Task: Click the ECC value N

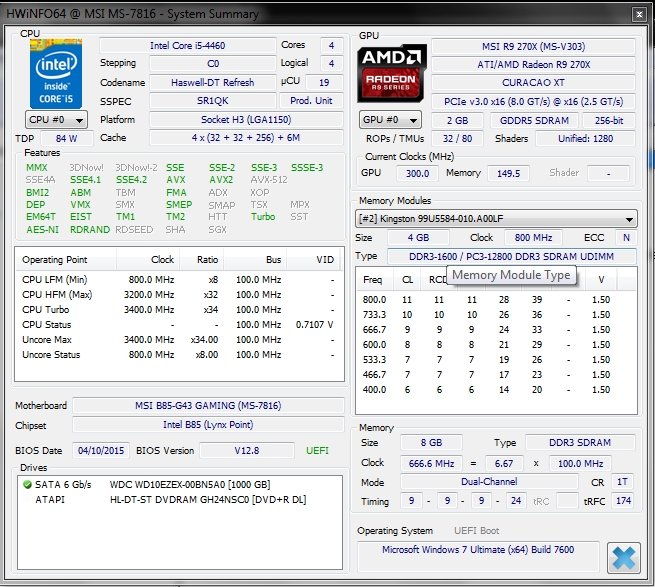Action: [626, 238]
